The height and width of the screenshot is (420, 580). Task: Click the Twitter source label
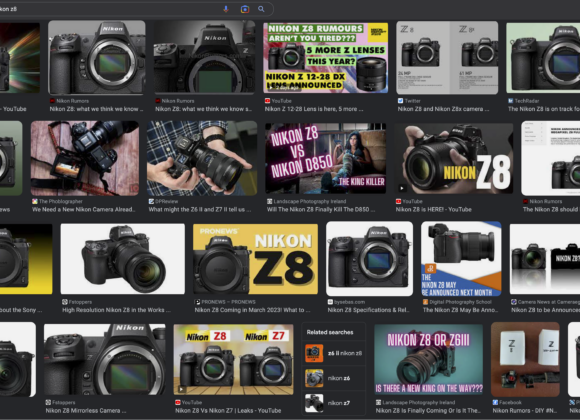(x=409, y=101)
